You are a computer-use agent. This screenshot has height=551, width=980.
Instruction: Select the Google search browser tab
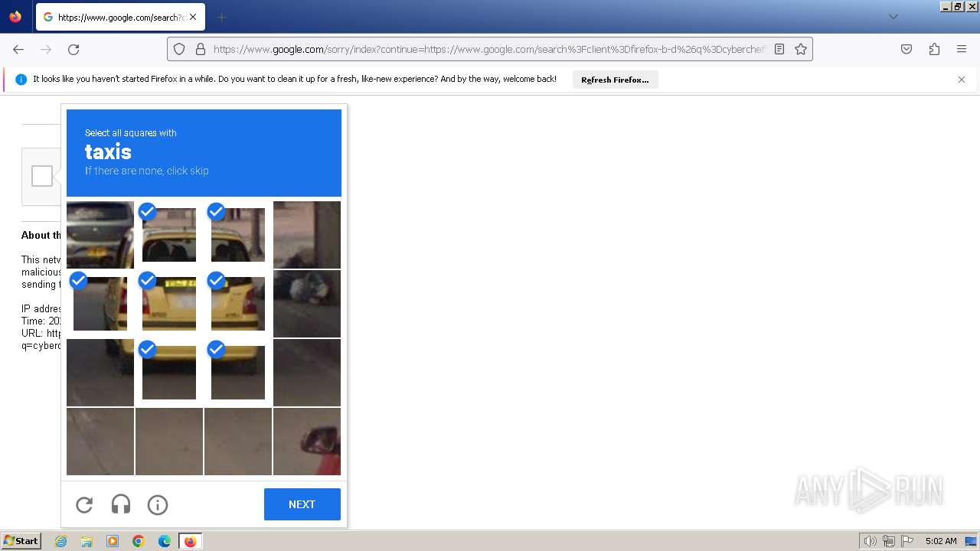point(120,17)
